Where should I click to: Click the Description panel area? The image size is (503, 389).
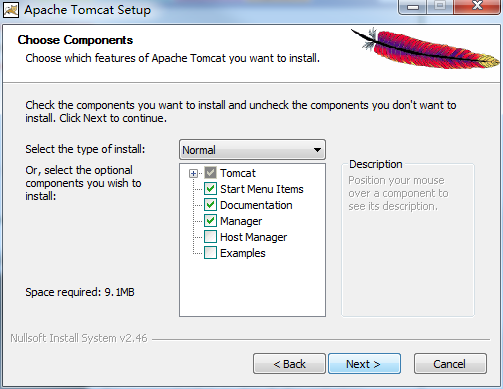point(408,240)
